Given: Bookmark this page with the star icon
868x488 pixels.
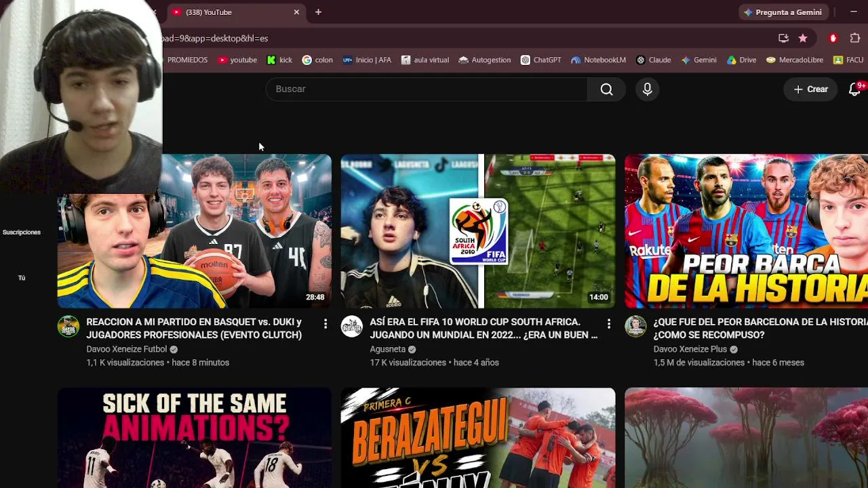Looking at the screenshot, I should coord(803,38).
